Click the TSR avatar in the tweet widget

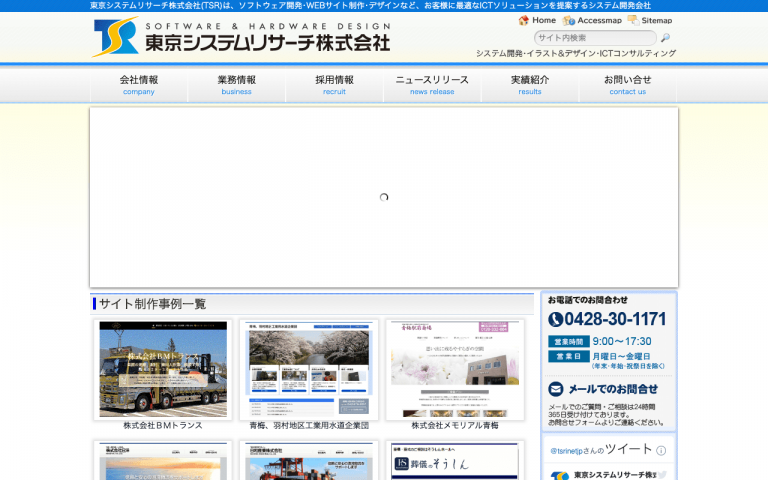pyautogui.click(x=559, y=476)
